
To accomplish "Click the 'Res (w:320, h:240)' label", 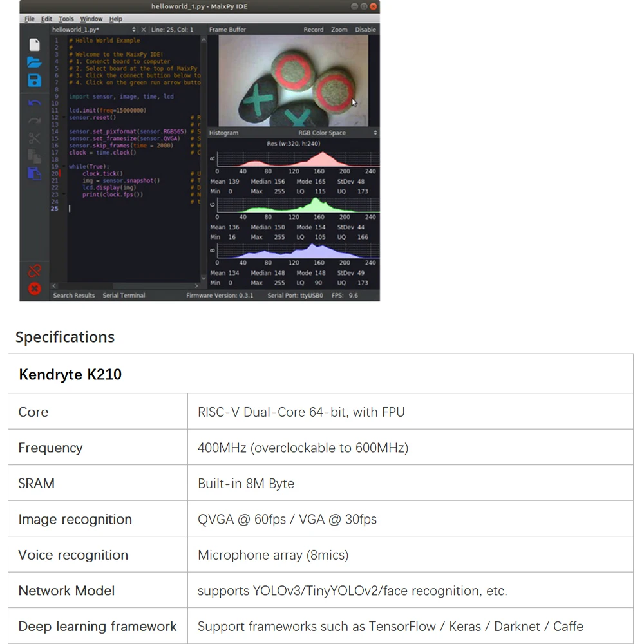I will pyautogui.click(x=293, y=144).
